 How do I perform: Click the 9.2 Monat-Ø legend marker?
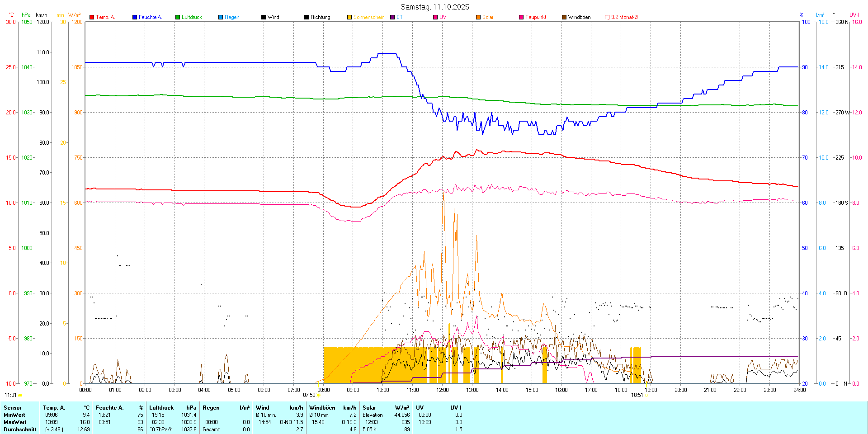coord(607,17)
